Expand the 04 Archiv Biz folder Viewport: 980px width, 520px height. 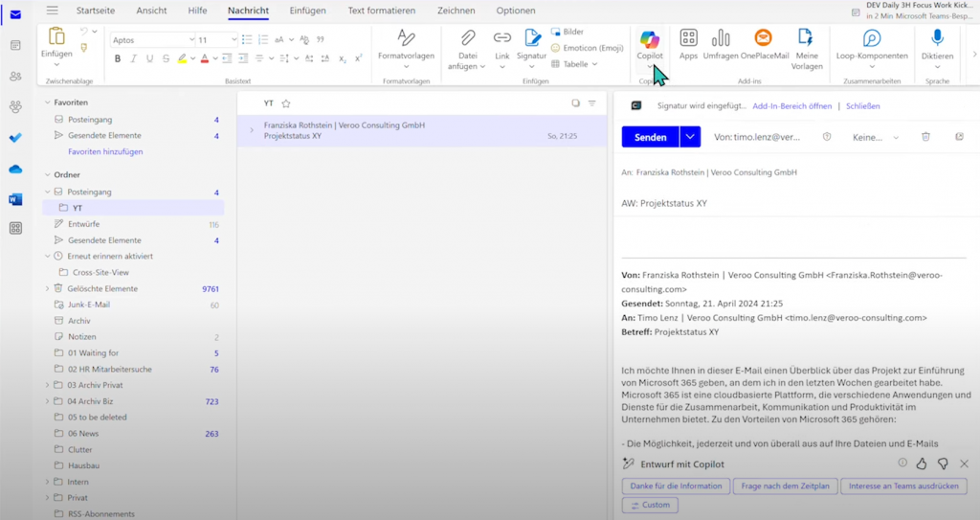[x=48, y=401]
